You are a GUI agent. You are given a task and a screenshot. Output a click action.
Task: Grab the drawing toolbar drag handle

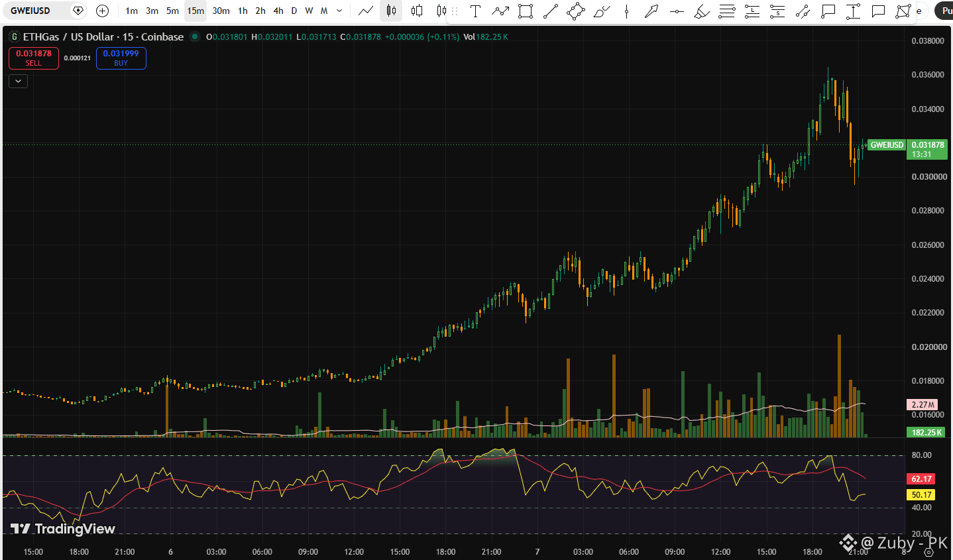pyautogui.click(x=455, y=11)
